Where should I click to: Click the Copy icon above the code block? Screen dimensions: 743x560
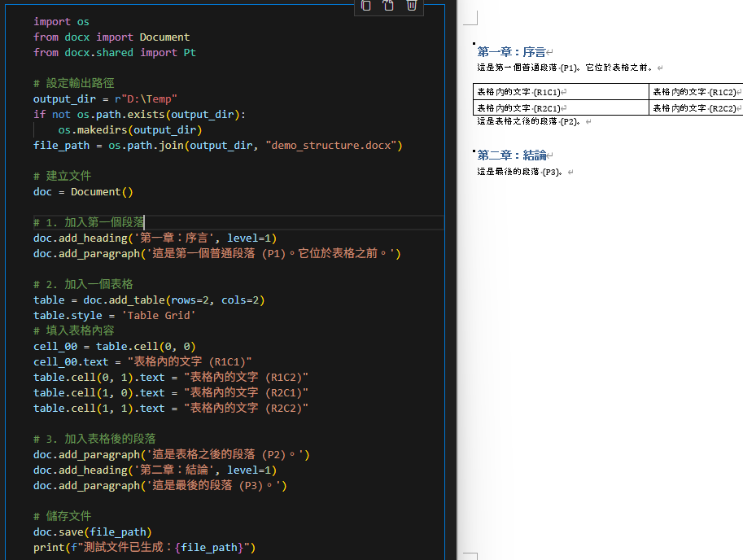(x=365, y=7)
